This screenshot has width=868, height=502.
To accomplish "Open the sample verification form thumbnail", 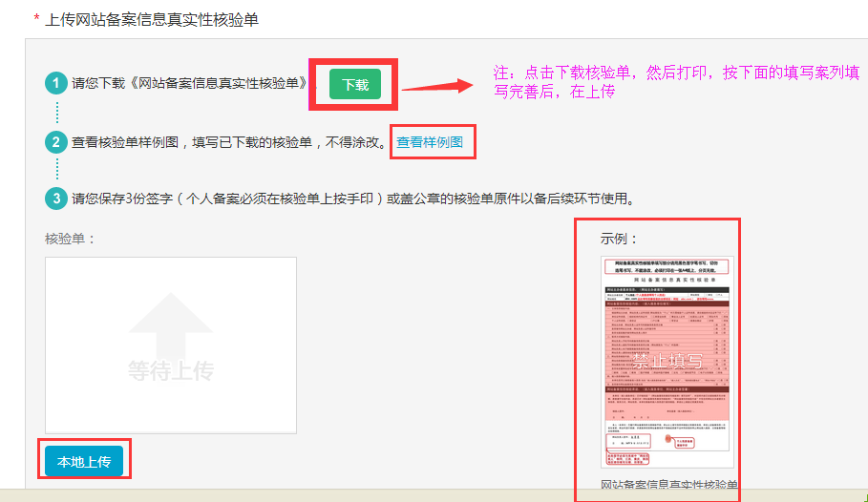I will pyautogui.click(x=667, y=361).
